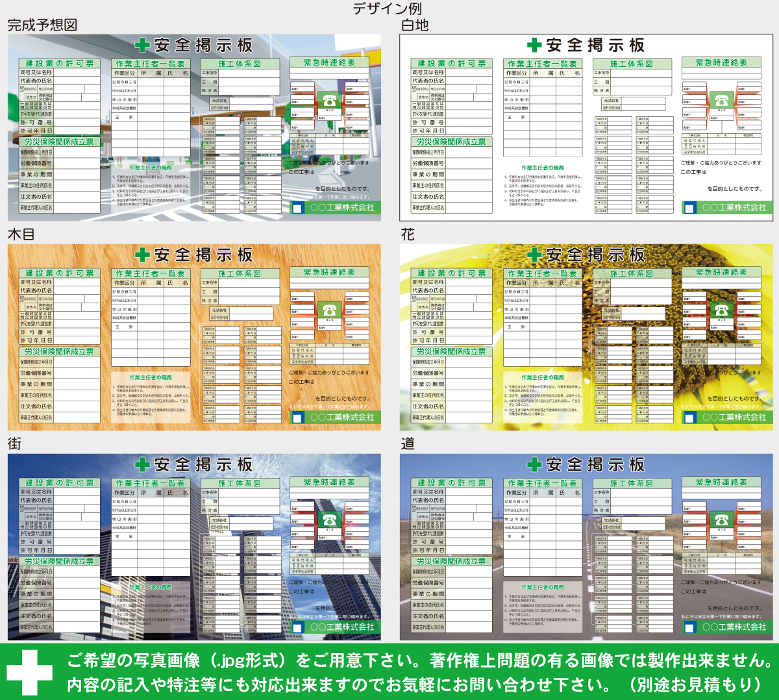Click the green cross in the 木目 board title
Viewport: 779px width, 700px height.
[142, 255]
